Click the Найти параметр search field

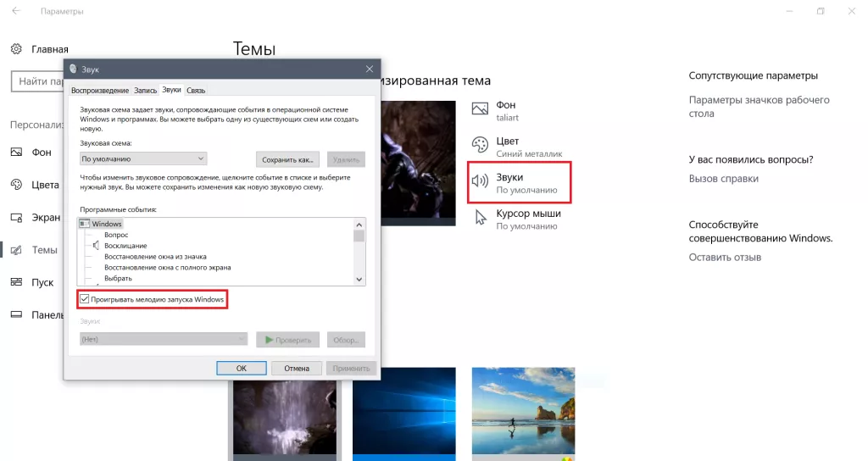click(x=37, y=81)
